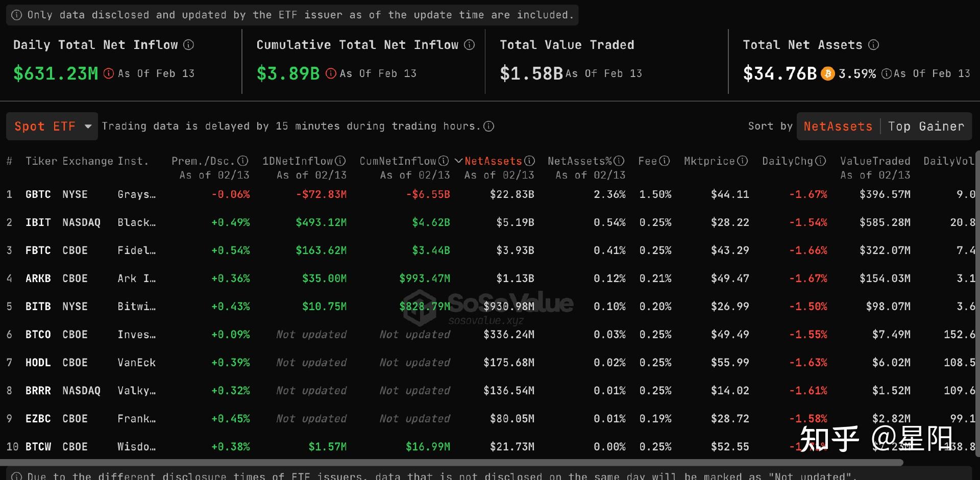Screen dimensions: 980x480
Task: Click info icon on NetAssets% column header
Action: [x=619, y=161]
